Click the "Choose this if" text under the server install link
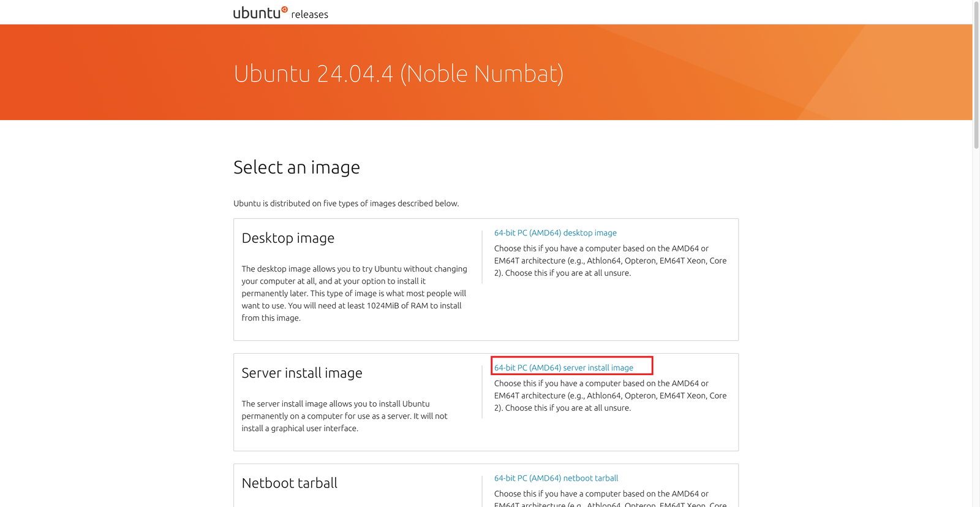This screenshot has height=507, width=980. click(611, 395)
